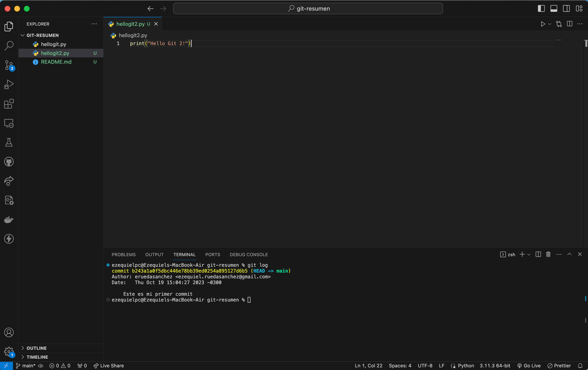Toggle the primary side bar
This screenshot has height=370, width=588.
click(x=541, y=8)
